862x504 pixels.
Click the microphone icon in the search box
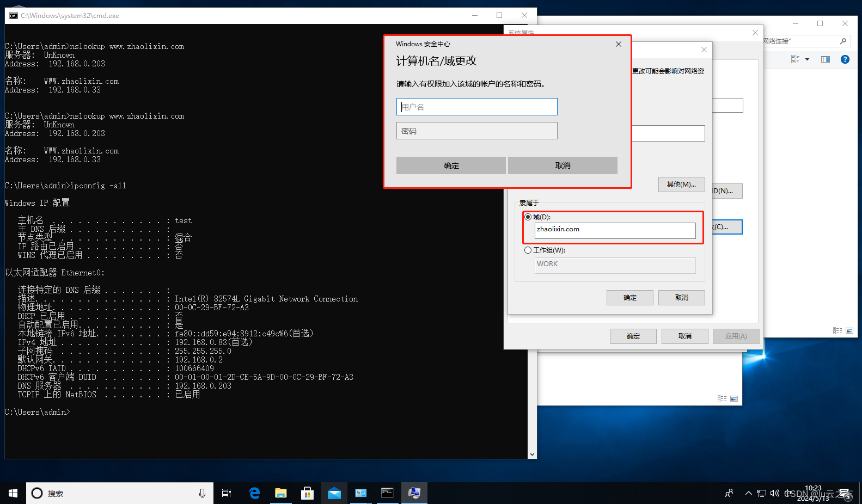[203, 493]
